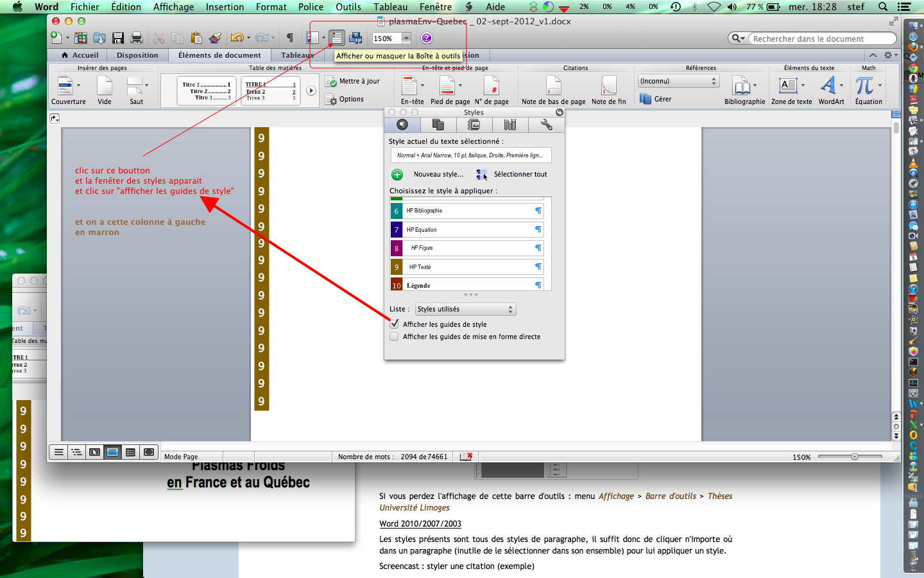Uncheck 'Afficher les guides de style'

394,324
